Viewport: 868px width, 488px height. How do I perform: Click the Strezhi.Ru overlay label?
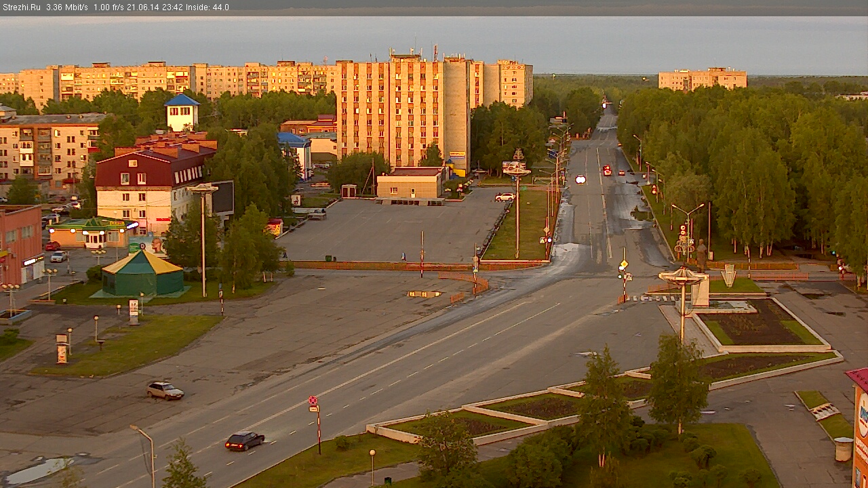coord(22,7)
